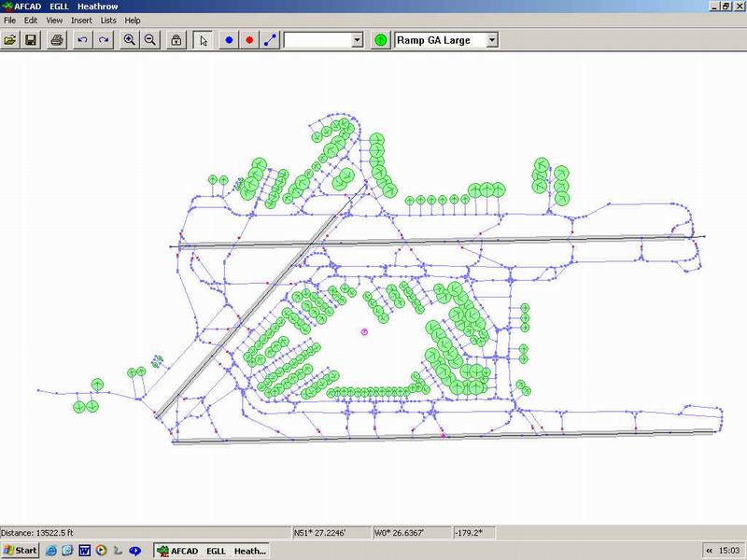Click the AFCAD EGLL taskbar button
747x560 pixels.
210,550
